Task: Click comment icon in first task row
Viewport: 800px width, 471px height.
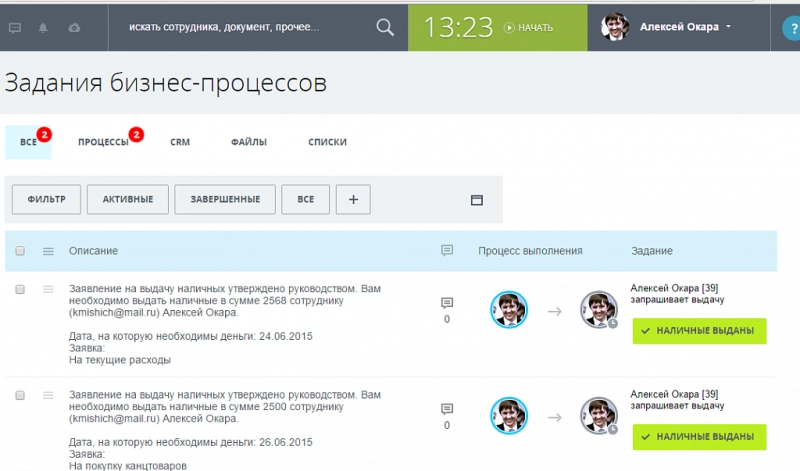Action: click(x=447, y=302)
